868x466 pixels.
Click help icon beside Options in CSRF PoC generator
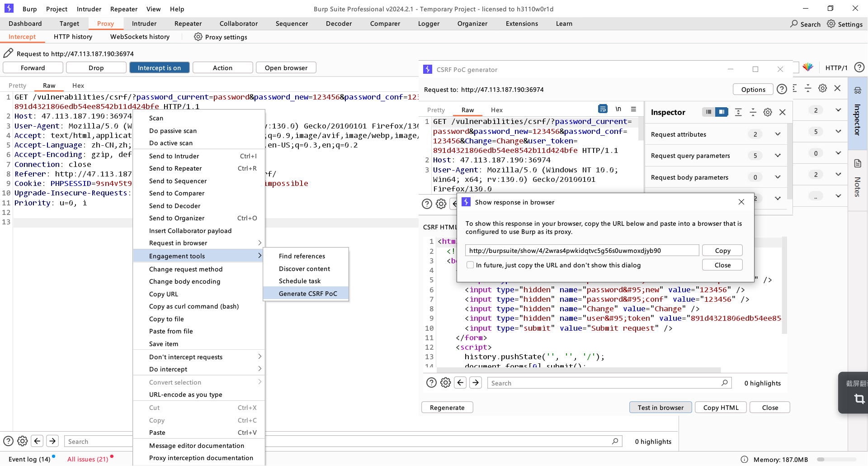coord(782,89)
